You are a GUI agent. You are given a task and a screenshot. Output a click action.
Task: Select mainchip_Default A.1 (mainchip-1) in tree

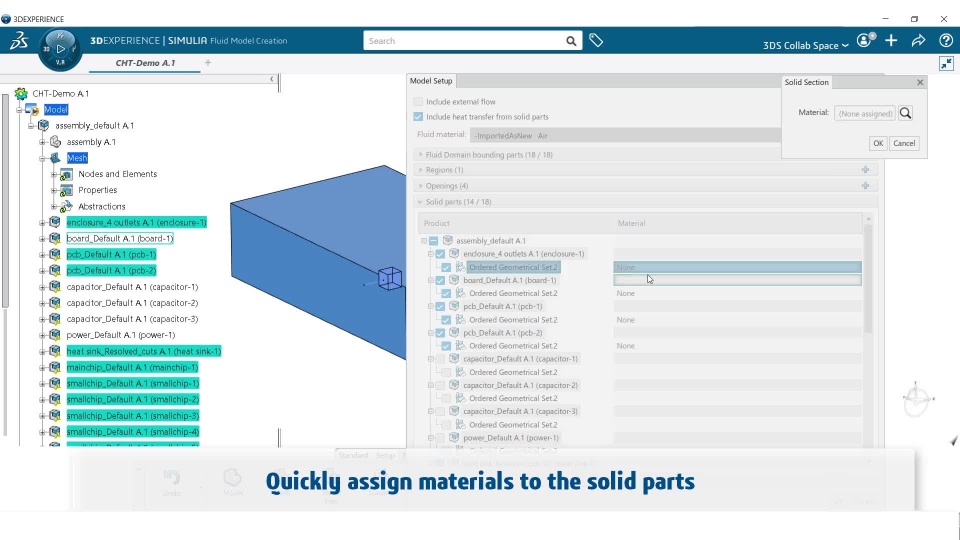click(132, 367)
